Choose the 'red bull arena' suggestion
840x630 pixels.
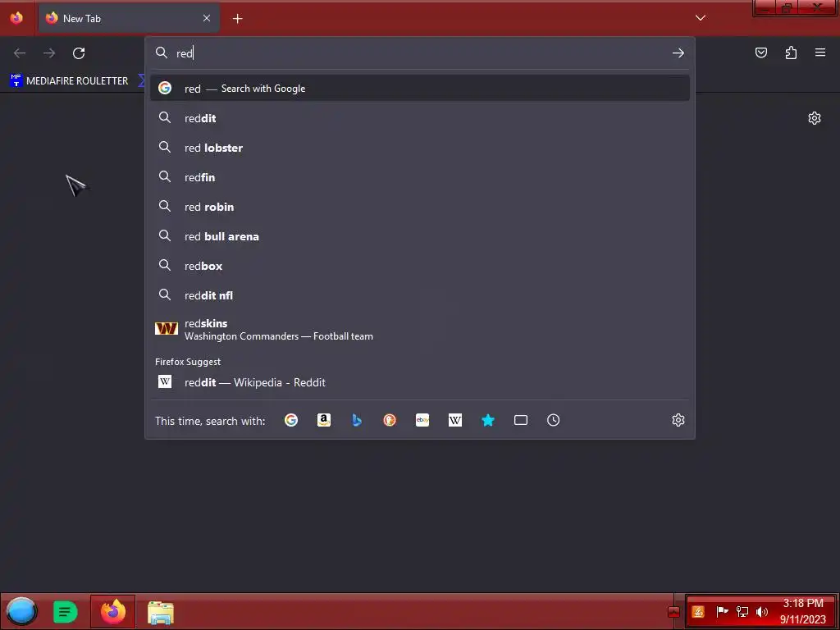point(420,235)
